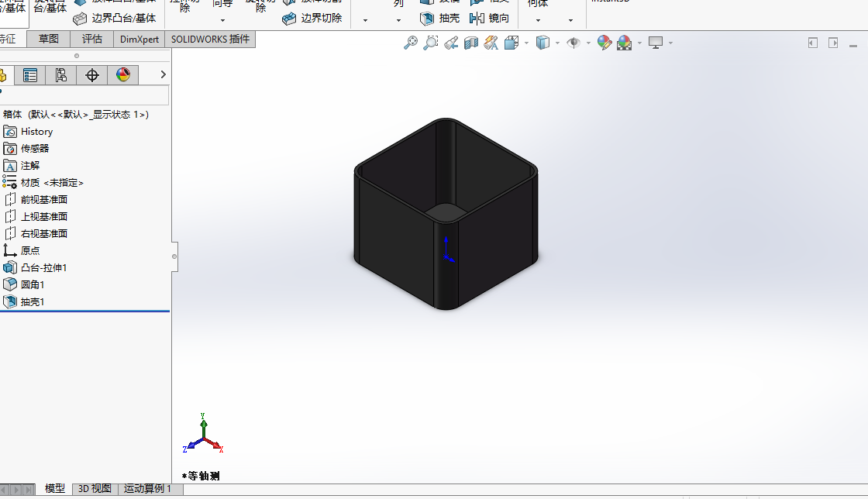The height and width of the screenshot is (499, 868).
Task: Switch to the 3D 视图 bottom tab
Action: tap(95, 489)
